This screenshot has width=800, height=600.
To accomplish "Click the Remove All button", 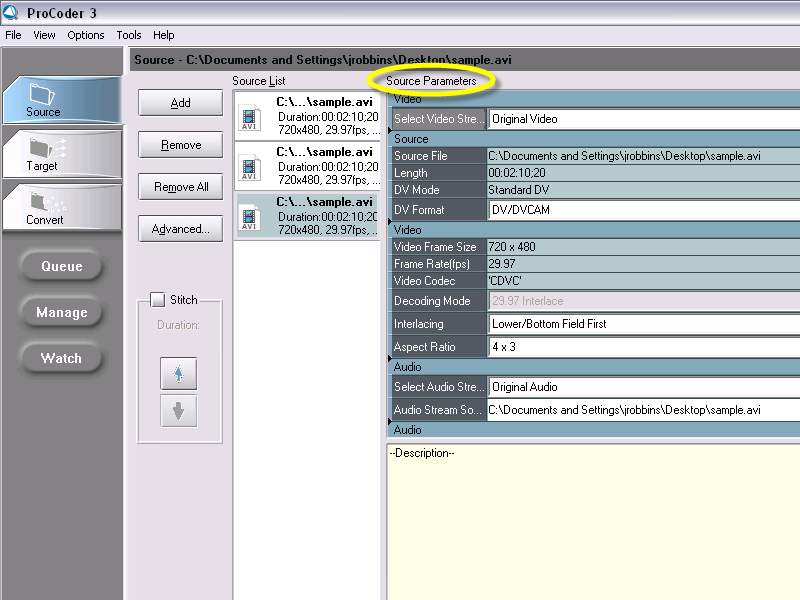I will pyautogui.click(x=181, y=187).
